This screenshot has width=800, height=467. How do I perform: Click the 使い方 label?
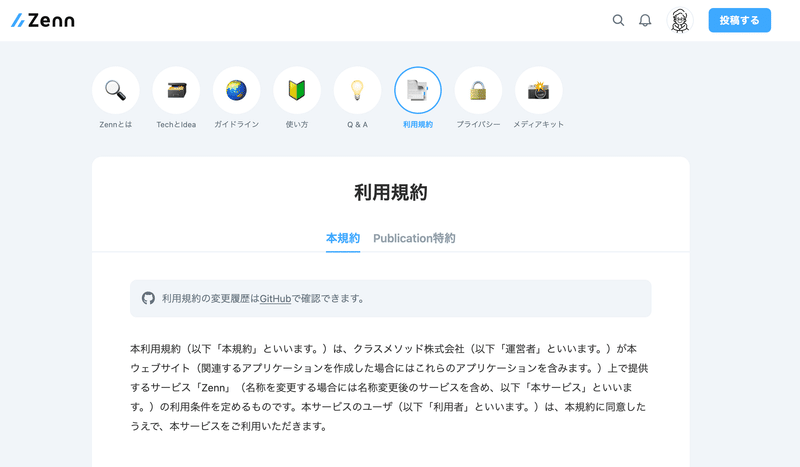pos(297,125)
